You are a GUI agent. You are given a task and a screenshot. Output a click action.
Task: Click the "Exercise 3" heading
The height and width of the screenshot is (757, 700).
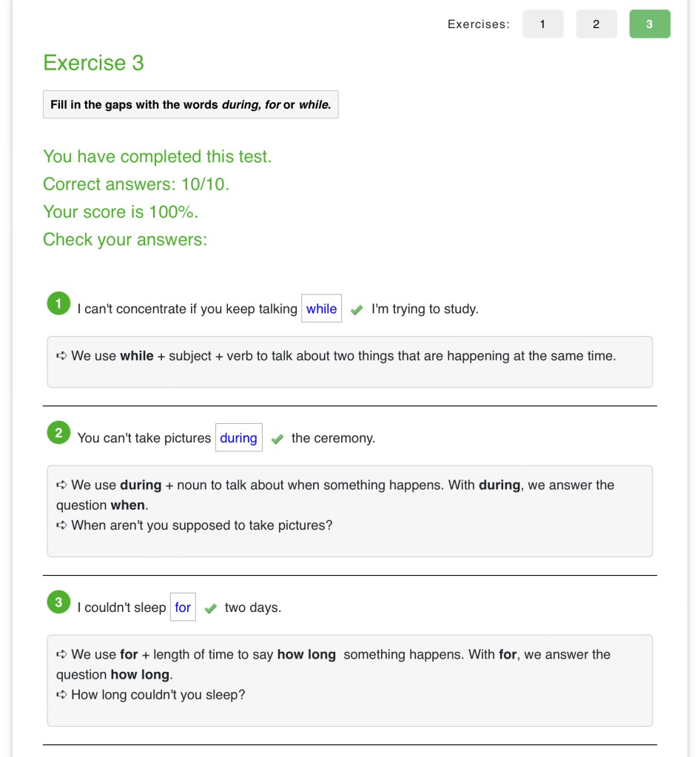coord(93,63)
